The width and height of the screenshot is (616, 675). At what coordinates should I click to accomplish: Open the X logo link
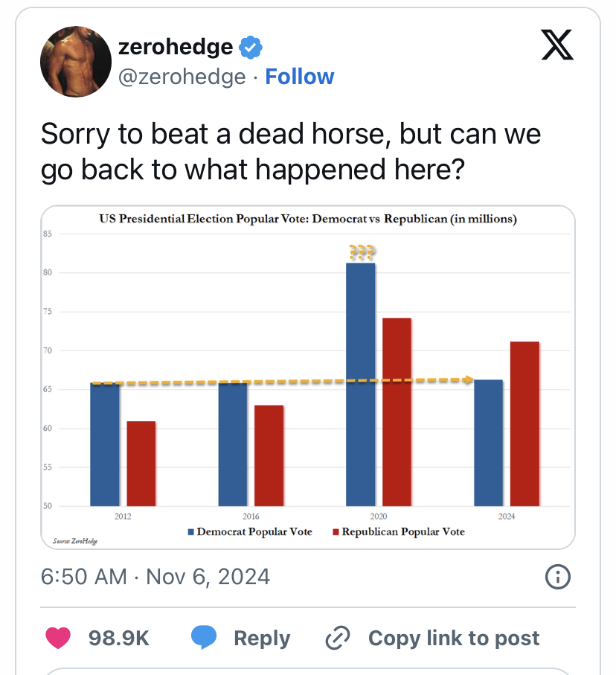(557, 45)
